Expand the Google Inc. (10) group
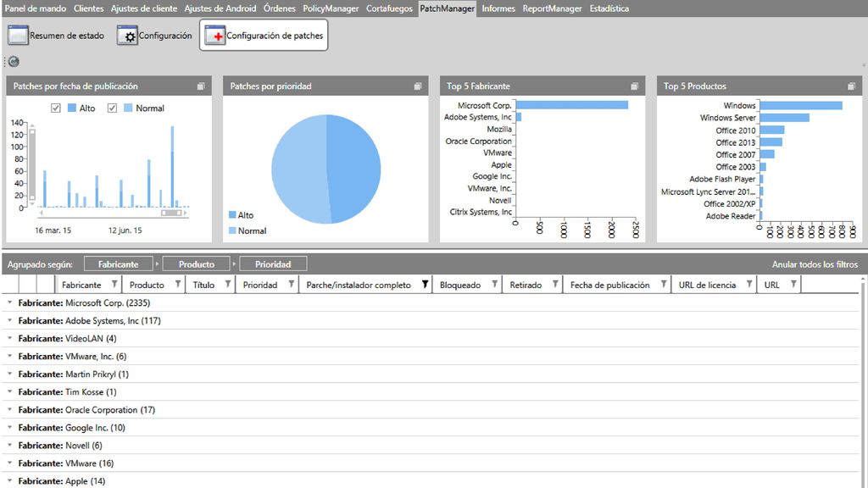This screenshot has height=488, width=868. [9, 427]
